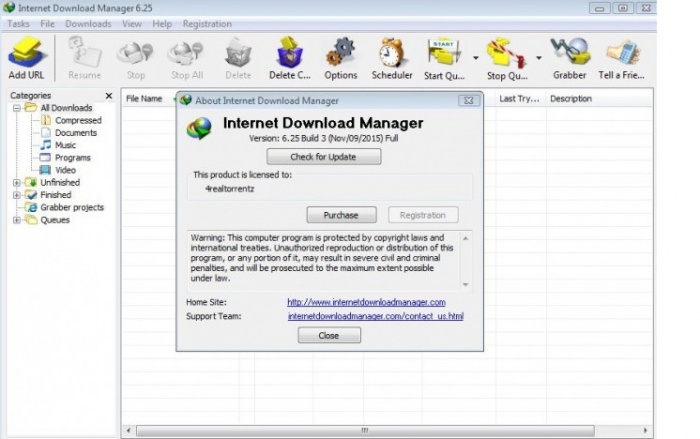Image resolution: width=700 pixels, height=439 pixels.
Task: Select the Music category
Action: (65, 145)
